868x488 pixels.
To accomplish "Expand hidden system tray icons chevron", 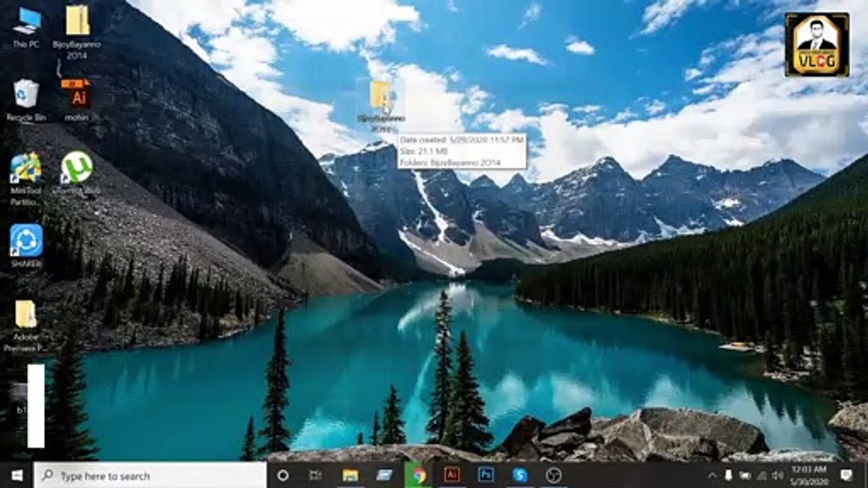I will pos(712,475).
